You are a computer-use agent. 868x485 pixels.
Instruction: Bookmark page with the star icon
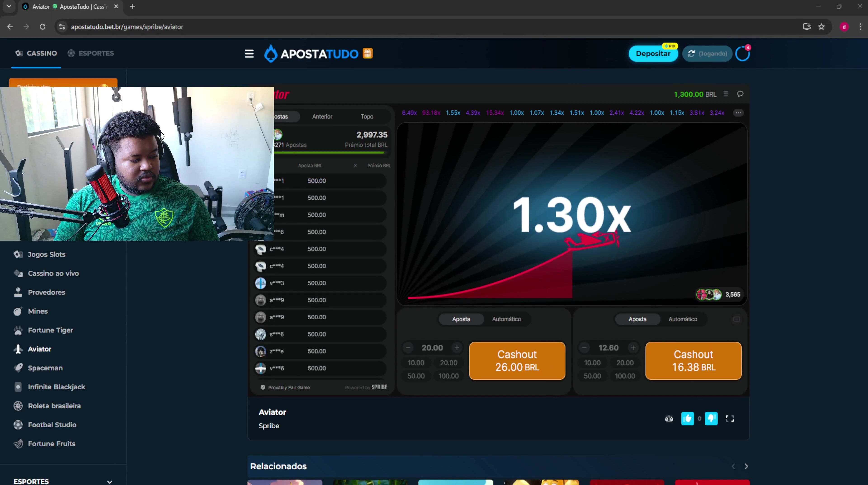(821, 27)
